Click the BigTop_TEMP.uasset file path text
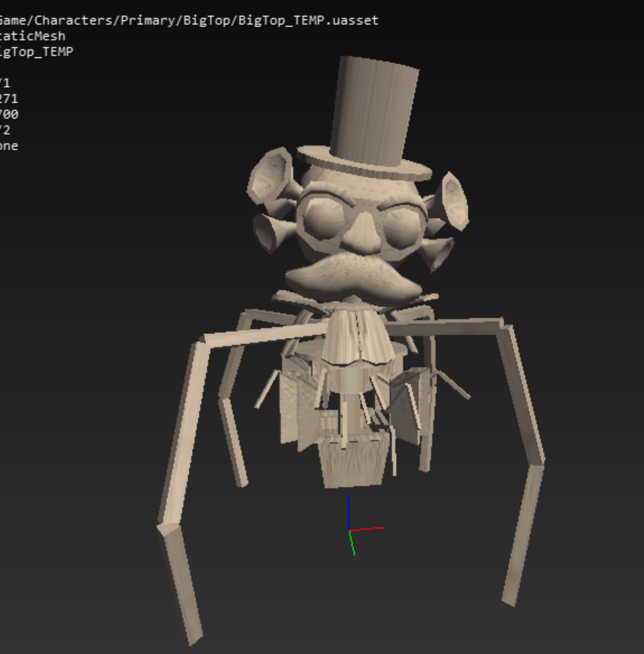 (189, 20)
